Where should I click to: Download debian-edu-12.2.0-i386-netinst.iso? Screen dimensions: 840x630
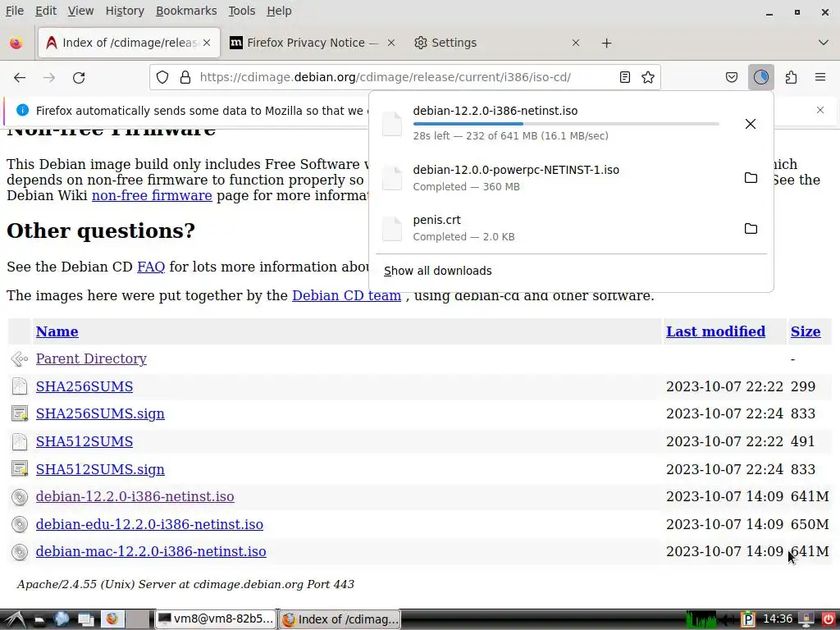pos(149,524)
